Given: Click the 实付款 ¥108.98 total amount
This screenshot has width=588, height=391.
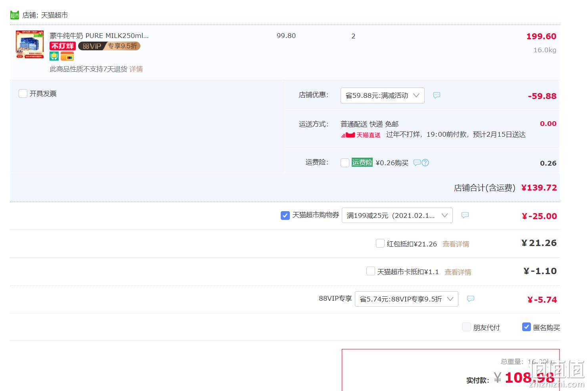Looking at the screenshot, I should [524, 378].
